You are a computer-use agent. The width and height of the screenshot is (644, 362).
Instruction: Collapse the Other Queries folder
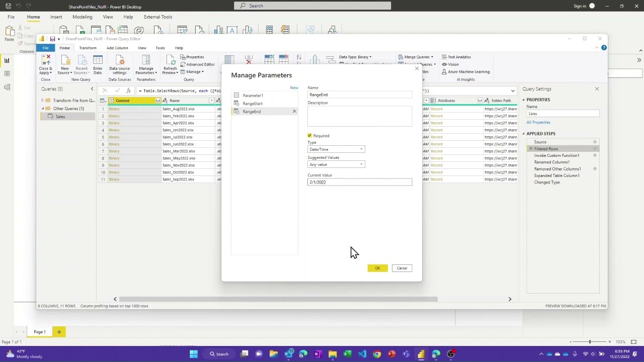point(43,109)
